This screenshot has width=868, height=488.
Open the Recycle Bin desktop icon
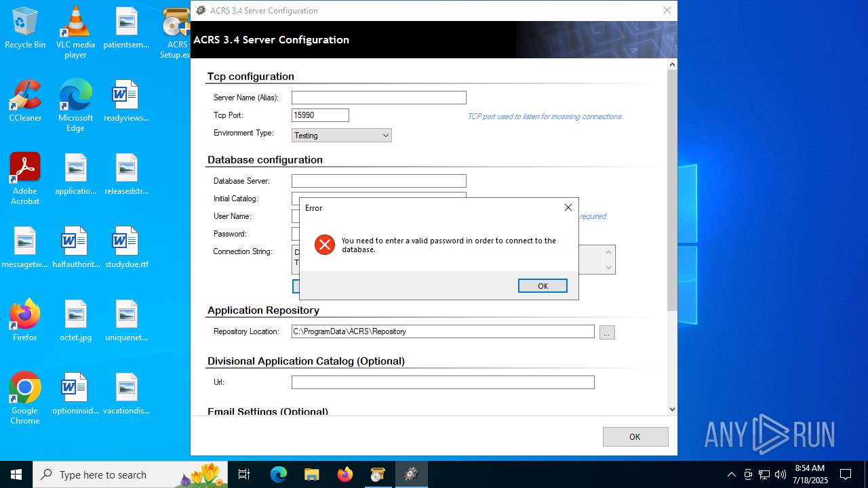point(25,28)
